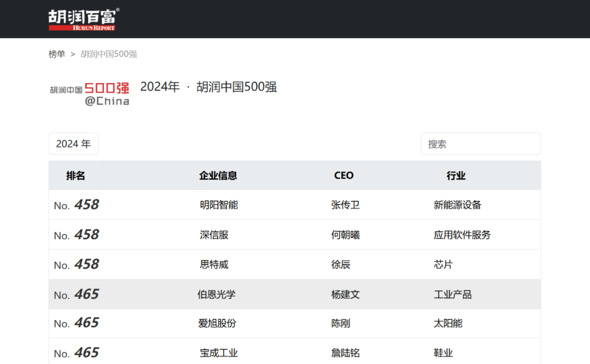This screenshot has height=364, width=590.
Task: Click the 宝成工业 company name
Action: click(219, 353)
